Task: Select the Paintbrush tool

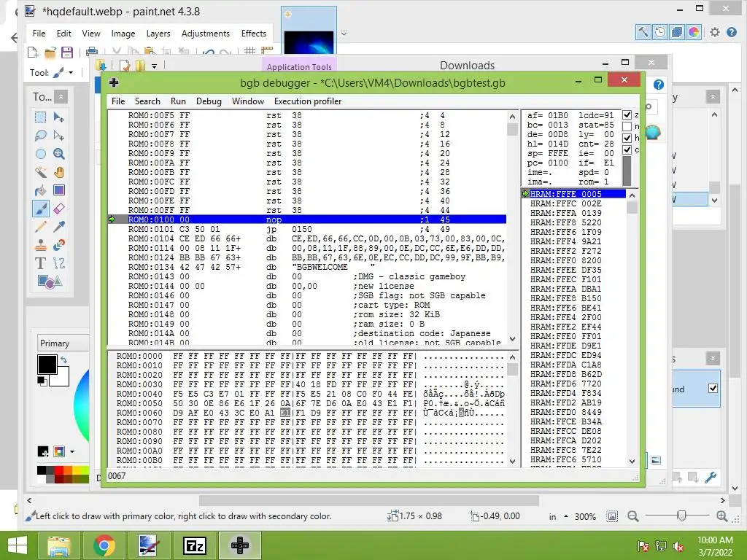Action: tap(41, 209)
